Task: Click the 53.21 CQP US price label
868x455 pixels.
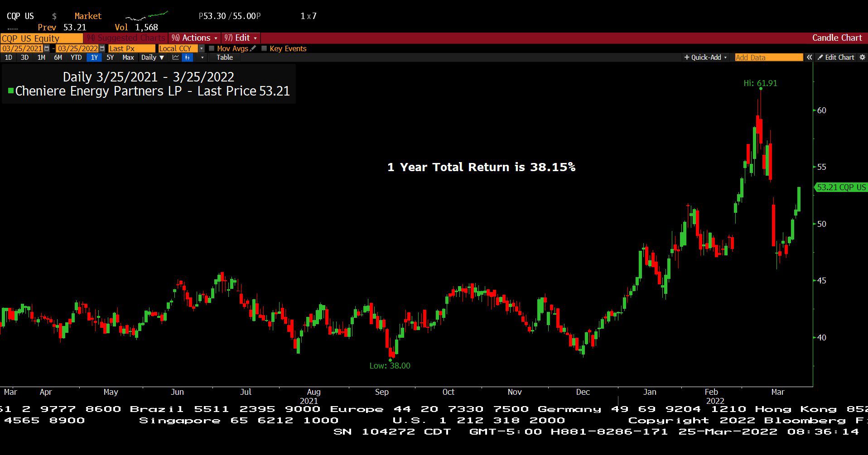Action: point(841,187)
